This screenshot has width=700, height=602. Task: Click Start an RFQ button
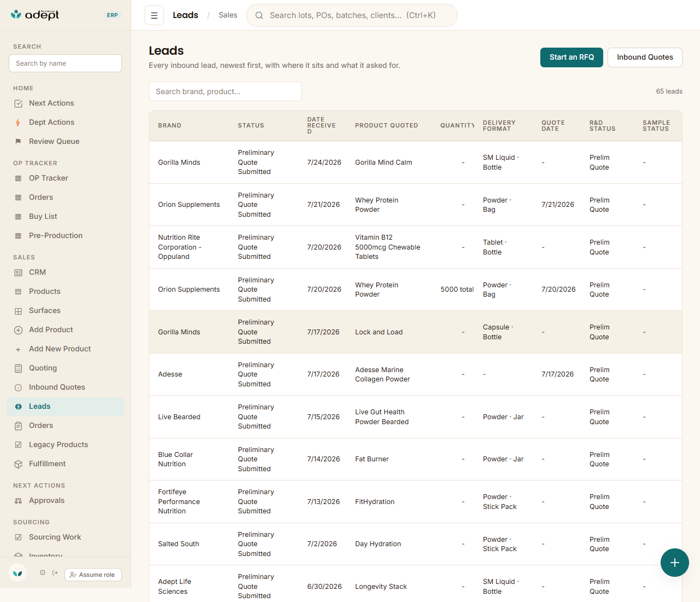571,57
